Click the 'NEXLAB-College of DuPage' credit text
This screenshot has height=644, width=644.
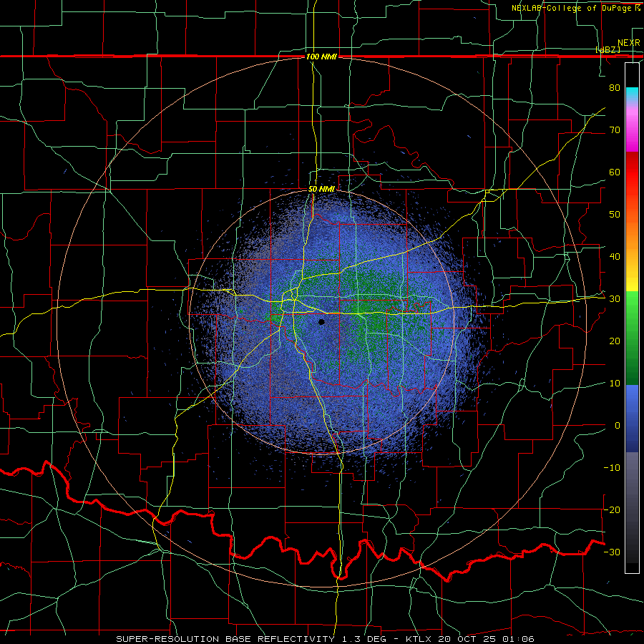572,8
